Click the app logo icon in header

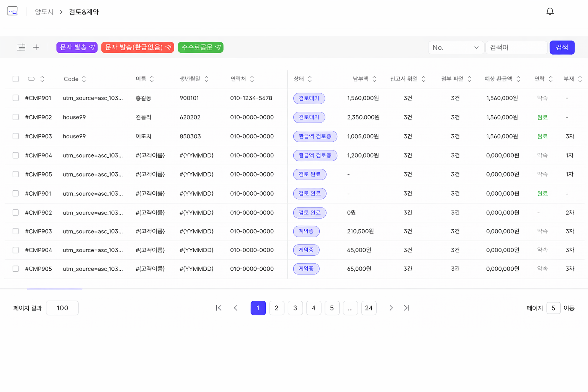pos(13,11)
